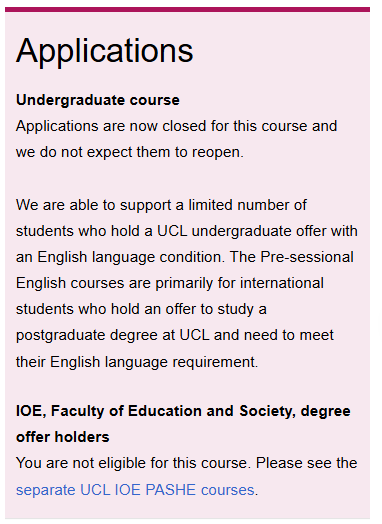Click the 'offer holders' bold text line

[x=62, y=437]
